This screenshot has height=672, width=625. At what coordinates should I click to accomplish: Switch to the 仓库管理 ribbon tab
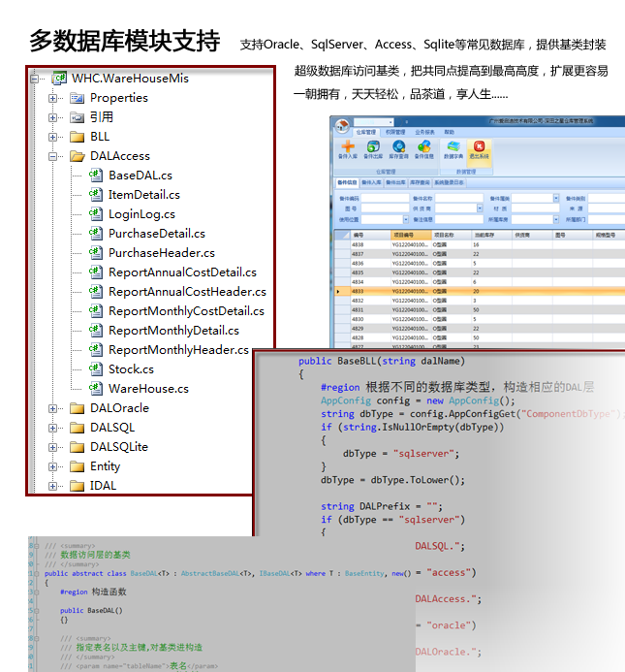coord(366,132)
